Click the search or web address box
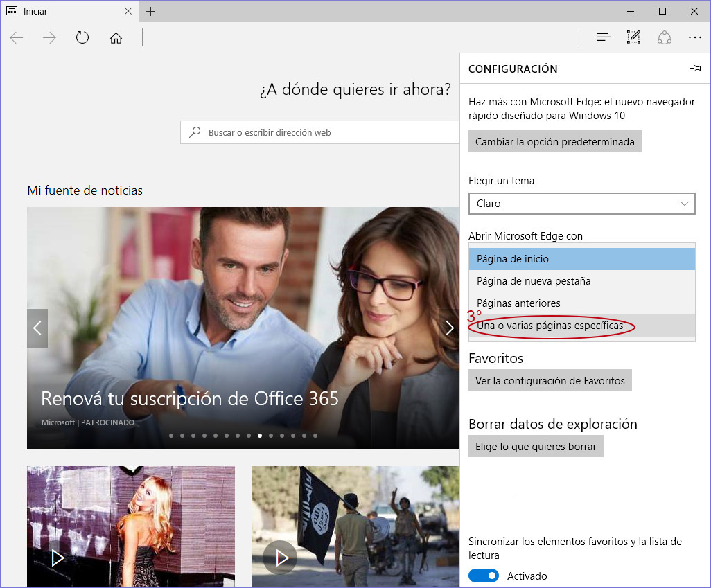The height and width of the screenshot is (588, 711). pyautogui.click(x=320, y=132)
